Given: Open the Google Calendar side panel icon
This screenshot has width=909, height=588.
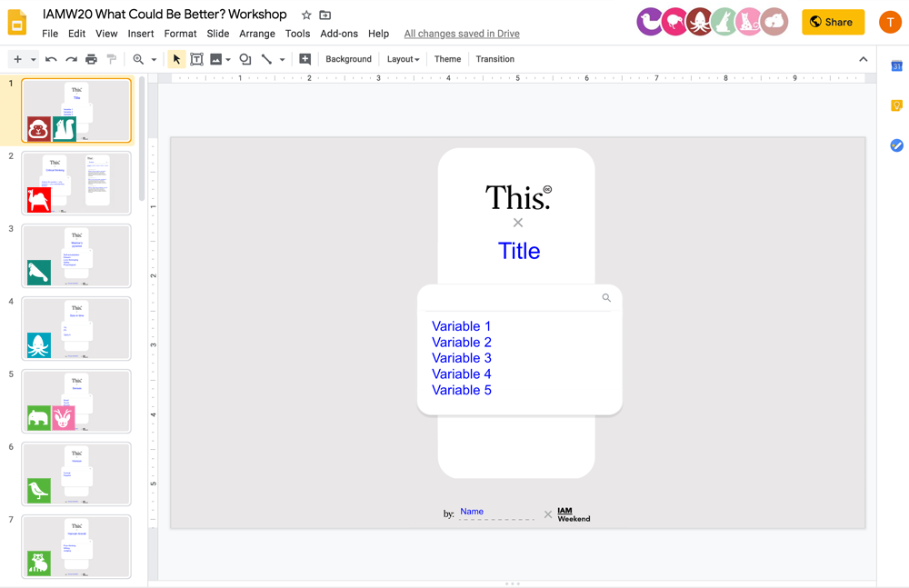Looking at the screenshot, I should (896, 66).
